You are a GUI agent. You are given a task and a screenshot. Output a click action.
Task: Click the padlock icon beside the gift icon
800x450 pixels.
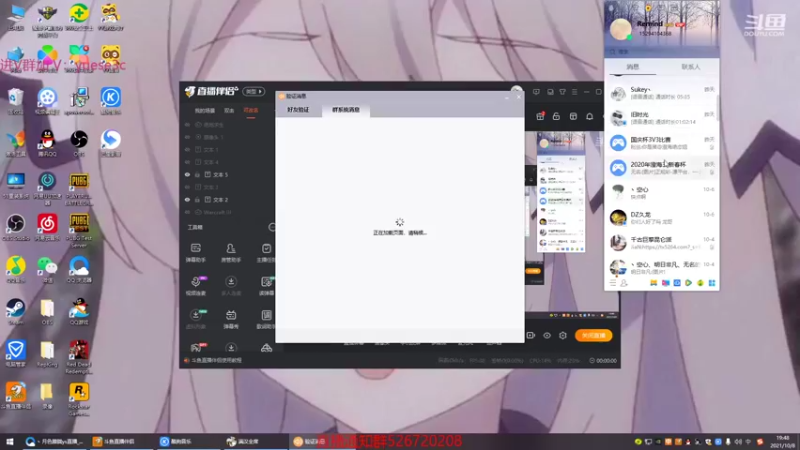point(556,116)
